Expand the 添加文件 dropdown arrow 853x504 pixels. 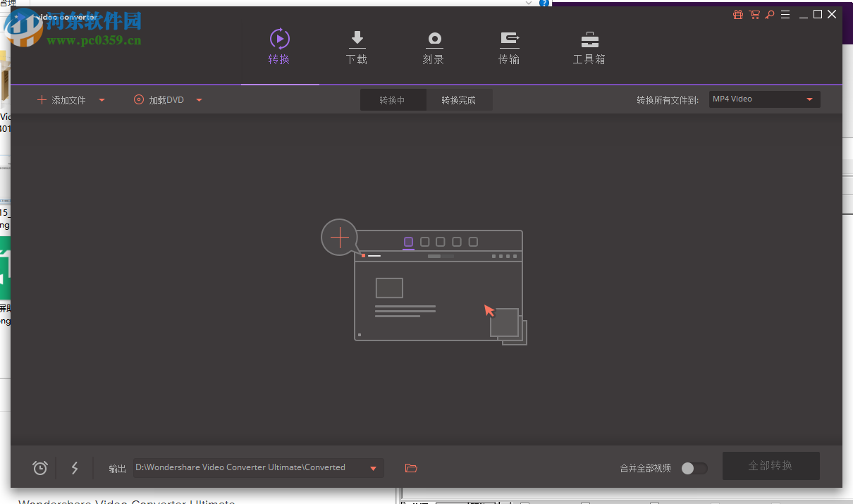102,100
